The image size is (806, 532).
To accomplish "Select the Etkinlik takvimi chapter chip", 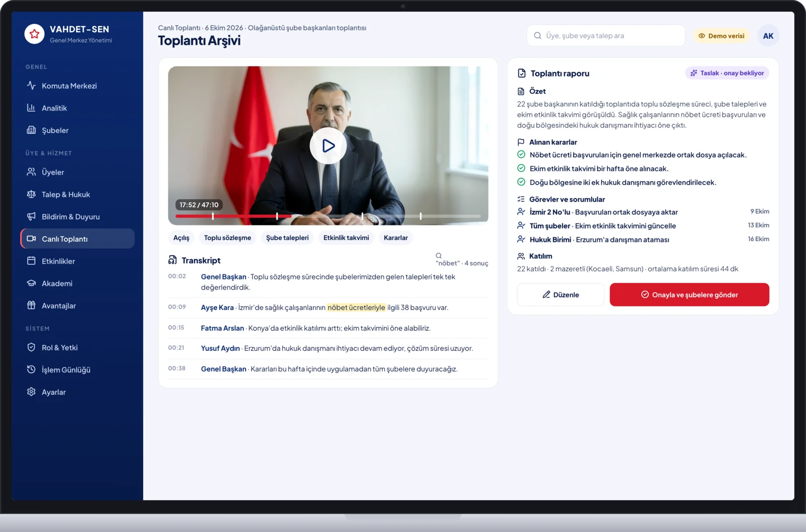I will pos(346,238).
